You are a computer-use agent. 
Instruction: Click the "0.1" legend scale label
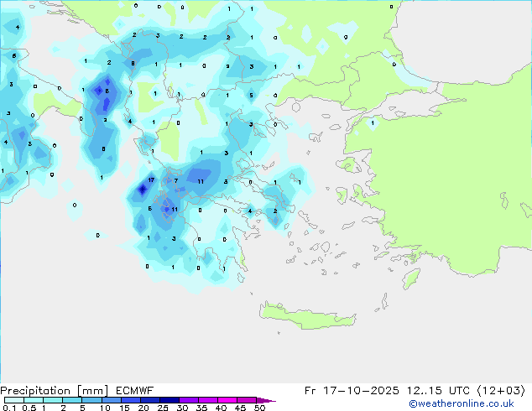[9, 408]
